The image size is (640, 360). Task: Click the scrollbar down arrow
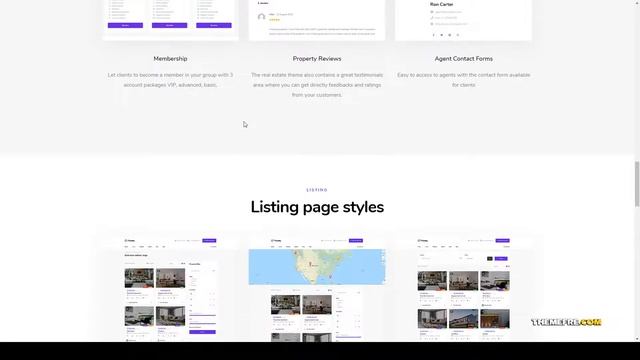(x=637, y=339)
